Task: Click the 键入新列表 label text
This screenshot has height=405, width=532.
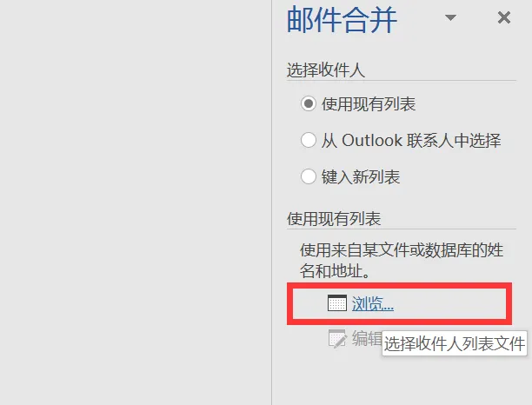Action: (x=361, y=176)
